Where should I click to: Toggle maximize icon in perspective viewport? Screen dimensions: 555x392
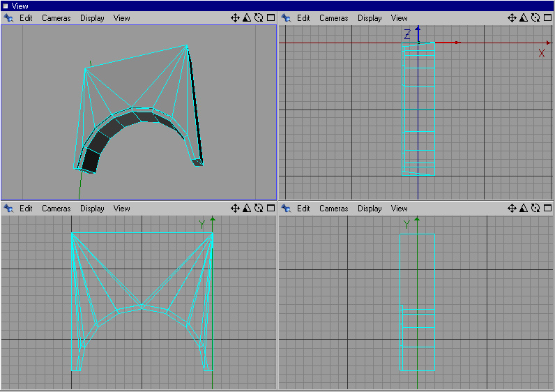pyautogui.click(x=271, y=17)
